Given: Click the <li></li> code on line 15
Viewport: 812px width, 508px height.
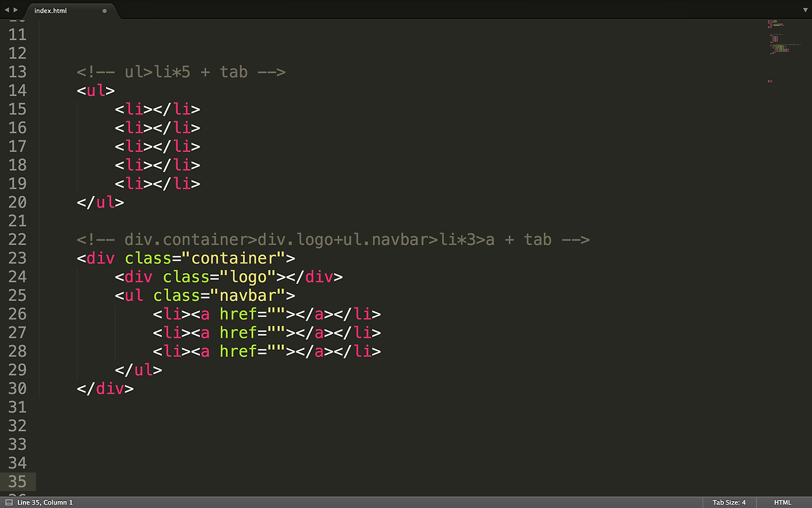Looking at the screenshot, I should coord(157,109).
